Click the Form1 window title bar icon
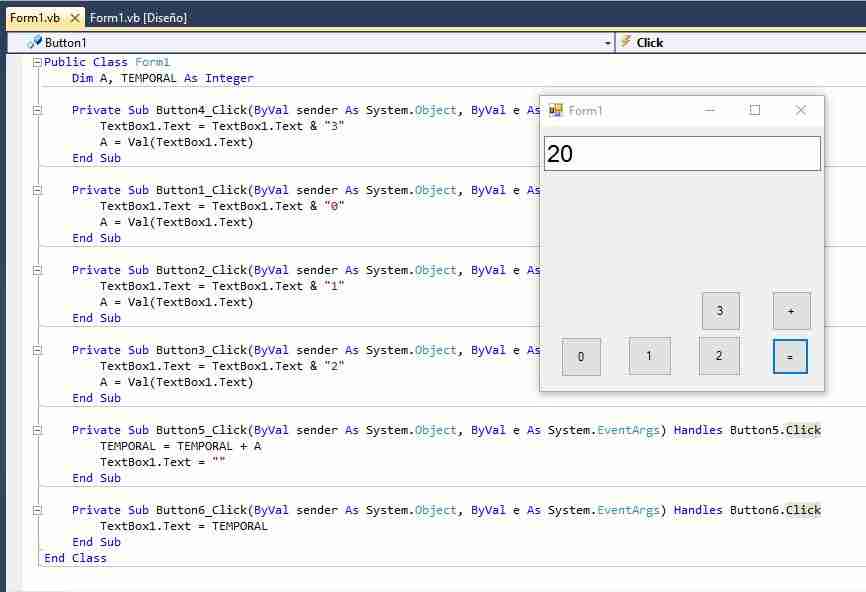Viewport: 866px width, 592px height. click(555, 110)
